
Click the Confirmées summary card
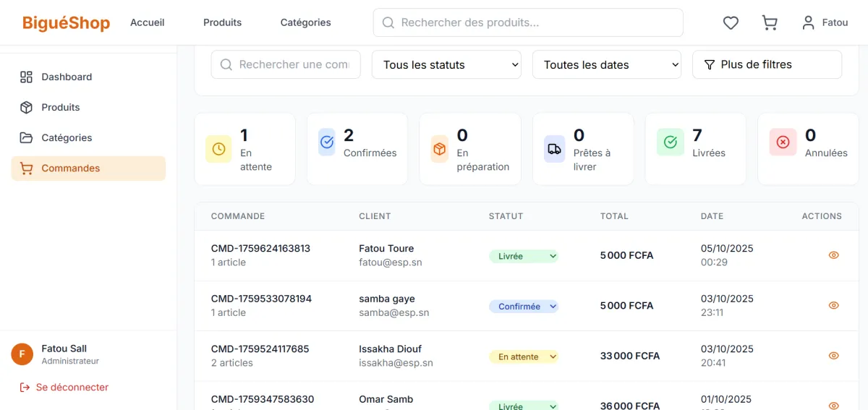[x=357, y=149]
